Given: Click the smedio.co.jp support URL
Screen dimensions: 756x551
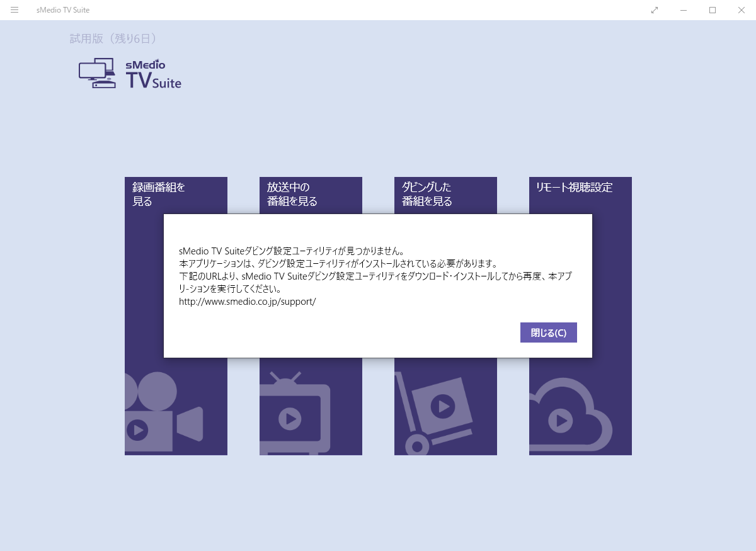Looking at the screenshot, I should point(247,302).
